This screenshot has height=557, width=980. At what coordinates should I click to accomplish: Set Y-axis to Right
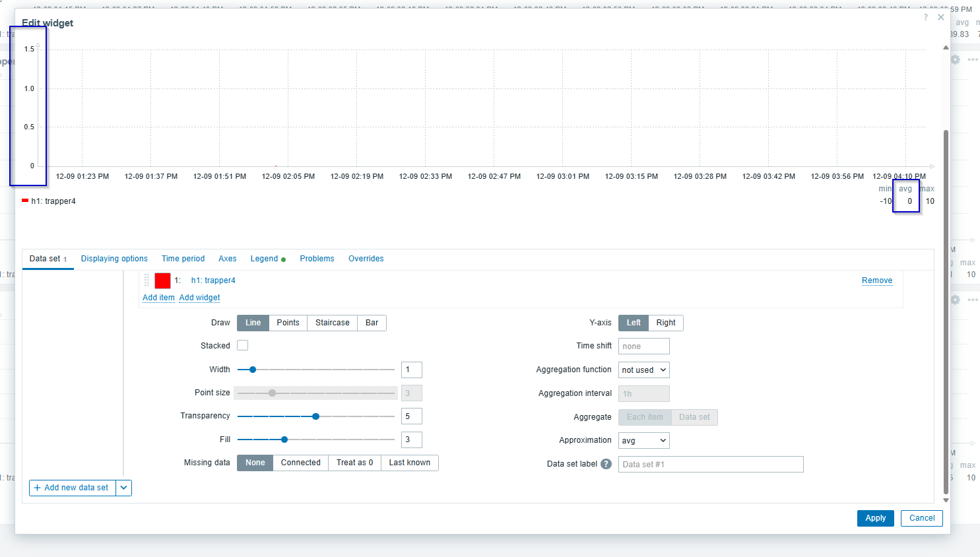665,323
